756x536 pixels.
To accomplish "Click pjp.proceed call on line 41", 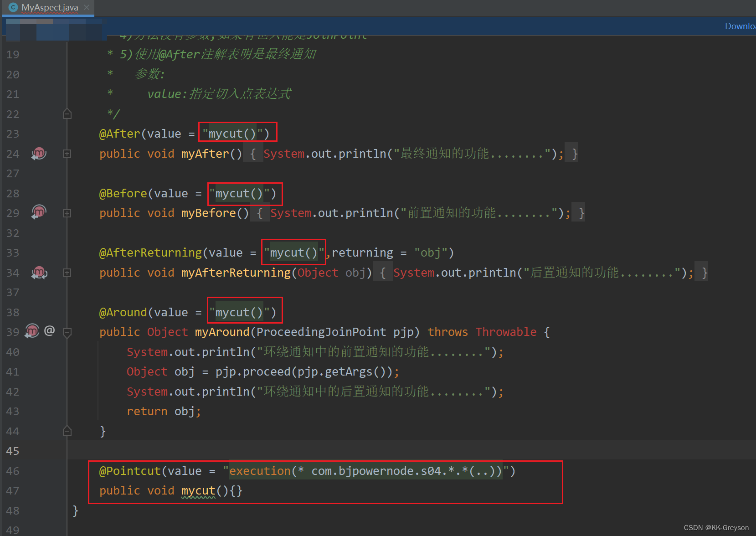I will click(x=307, y=372).
